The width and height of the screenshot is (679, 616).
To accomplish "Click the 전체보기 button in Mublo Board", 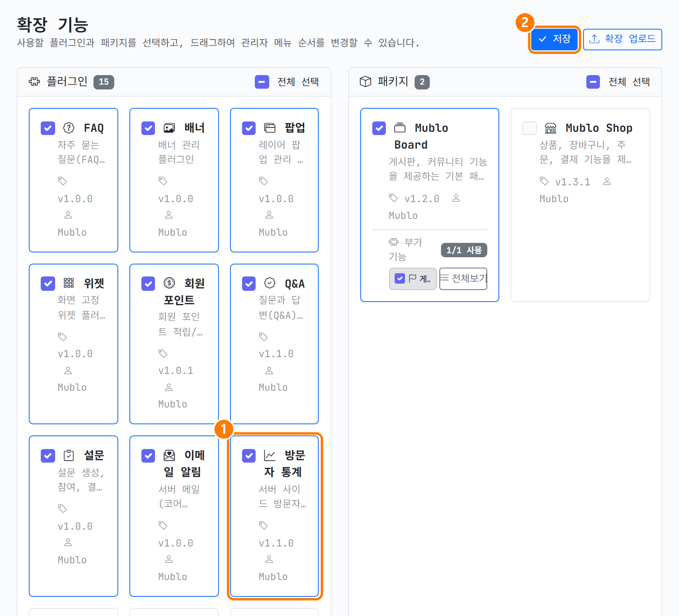I will point(463,278).
